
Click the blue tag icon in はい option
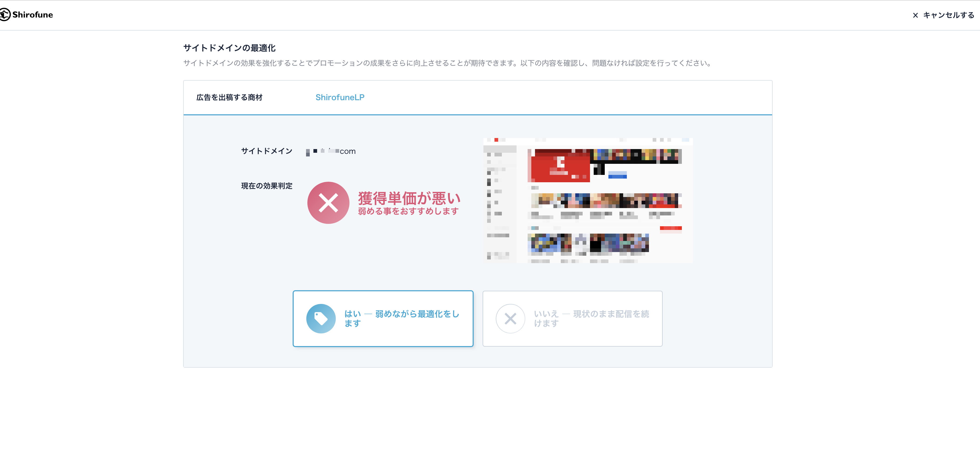coord(321,319)
